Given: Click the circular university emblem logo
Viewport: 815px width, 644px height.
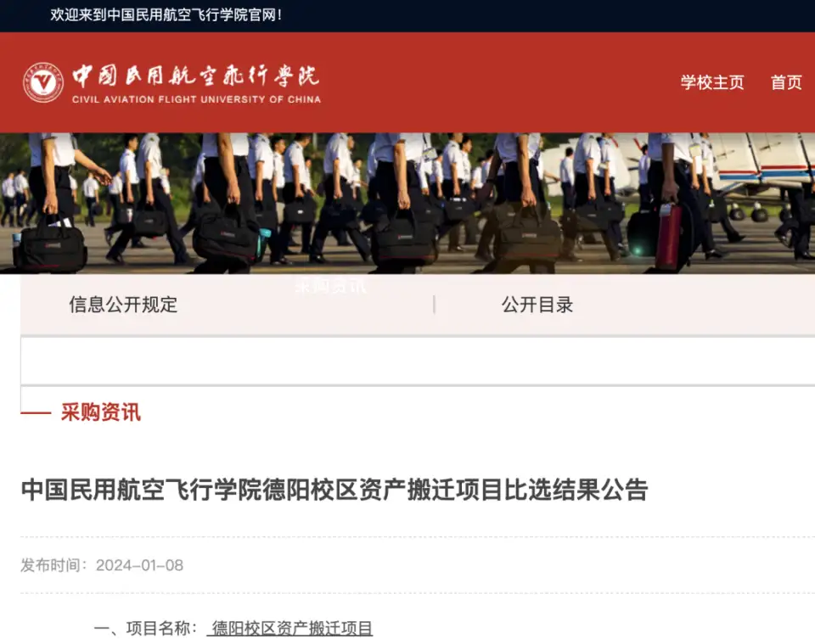Looking at the screenshot, I should coord(43,82).
